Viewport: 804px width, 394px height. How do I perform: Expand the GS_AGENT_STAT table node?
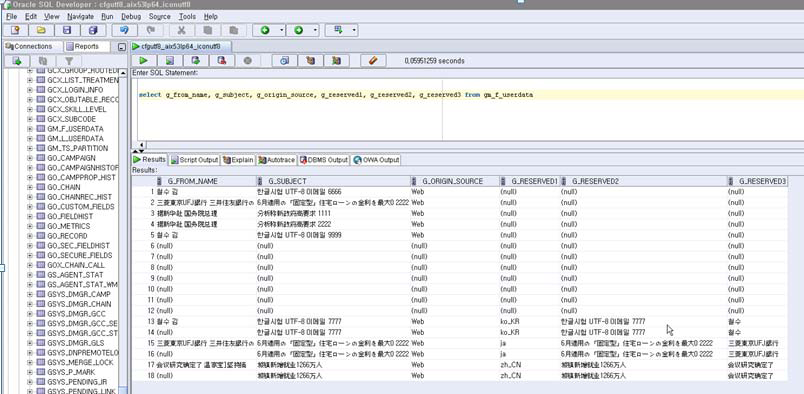[x=30, y=275]
